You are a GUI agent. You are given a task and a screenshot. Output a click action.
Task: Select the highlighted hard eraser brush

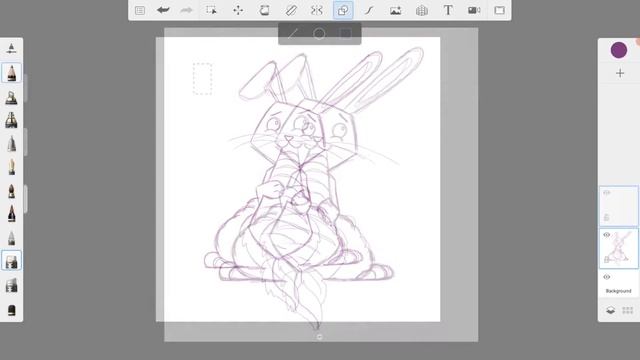(11, 260)
